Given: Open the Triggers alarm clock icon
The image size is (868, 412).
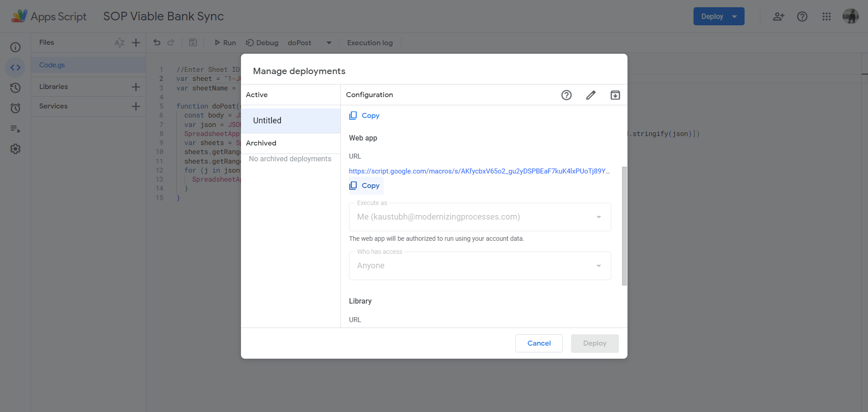Looking at the screenshot, I should (15, 108).
